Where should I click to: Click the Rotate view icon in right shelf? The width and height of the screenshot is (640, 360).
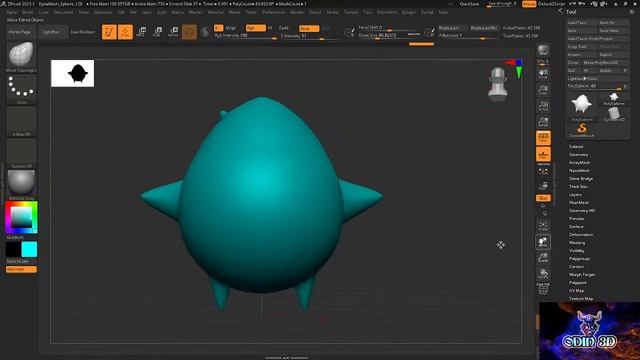click(543, 274)
